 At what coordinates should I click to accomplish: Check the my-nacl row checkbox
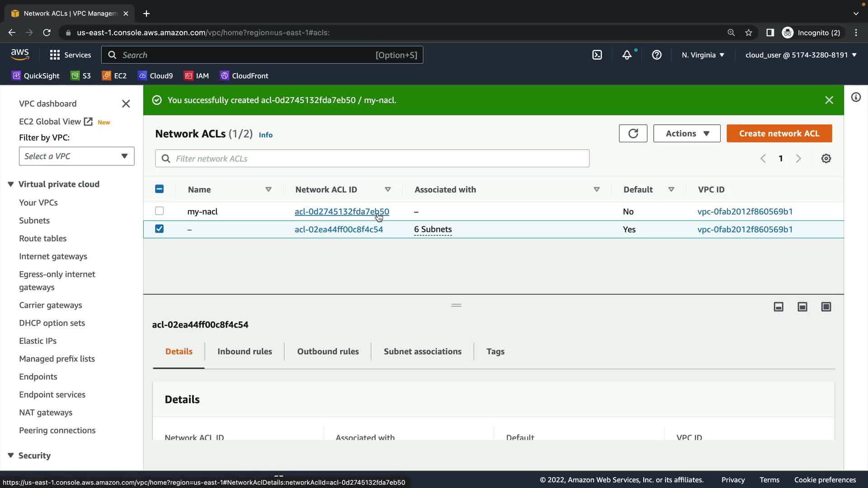coord(159,211)
